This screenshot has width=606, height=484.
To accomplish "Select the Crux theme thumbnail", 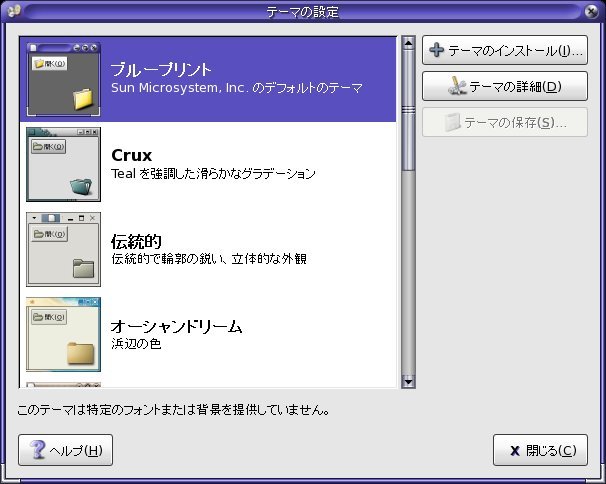I will coord(63,164).
